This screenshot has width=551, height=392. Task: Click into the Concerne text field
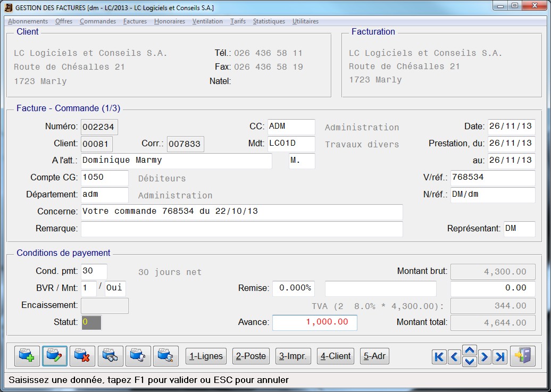(241, 212)
